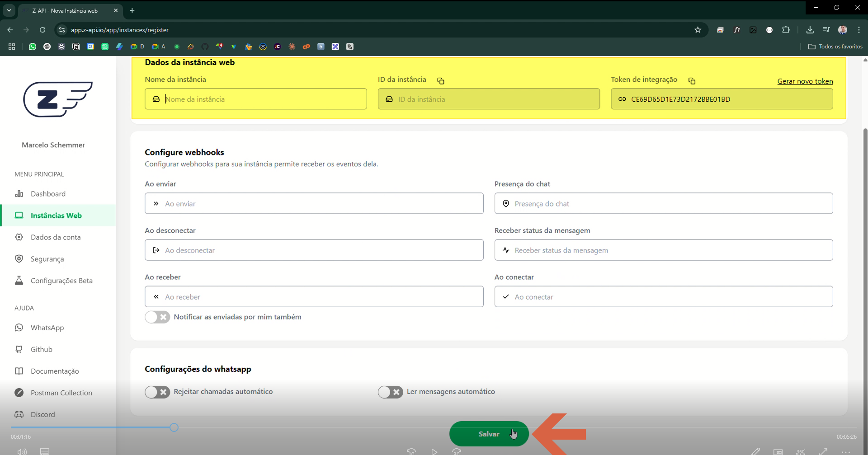
Task: Open the Notion bookmark icon
Action: tap(76, 47)
